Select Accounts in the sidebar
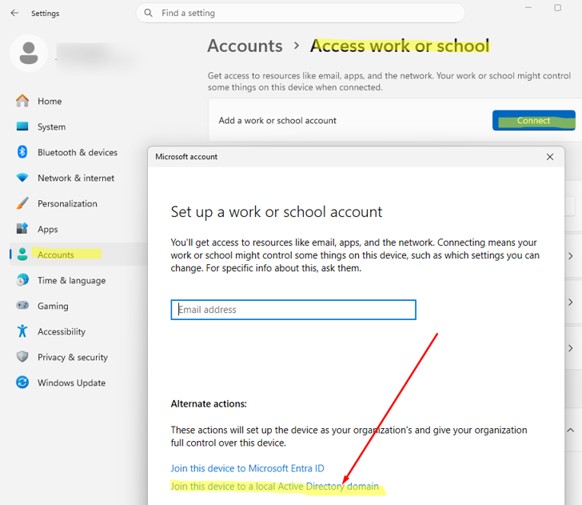Image resolution: width=582 pixels, height=505 pixels. click(x=55, y=255)
